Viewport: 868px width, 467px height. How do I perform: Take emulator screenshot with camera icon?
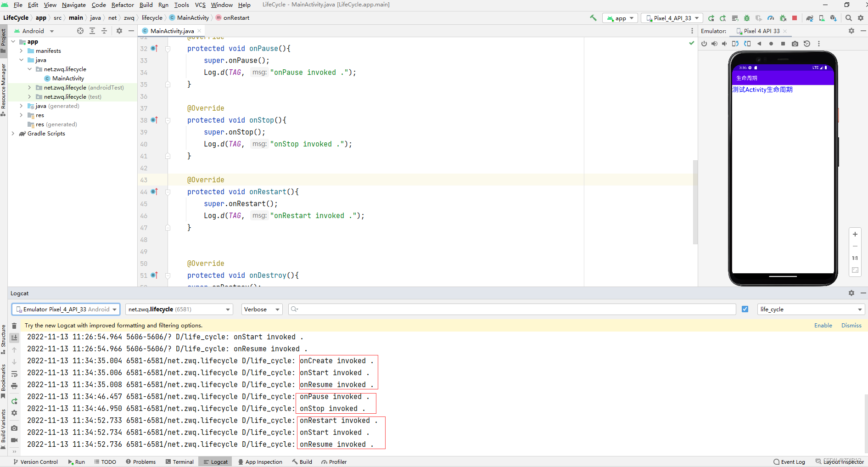(x=795, y=44)
